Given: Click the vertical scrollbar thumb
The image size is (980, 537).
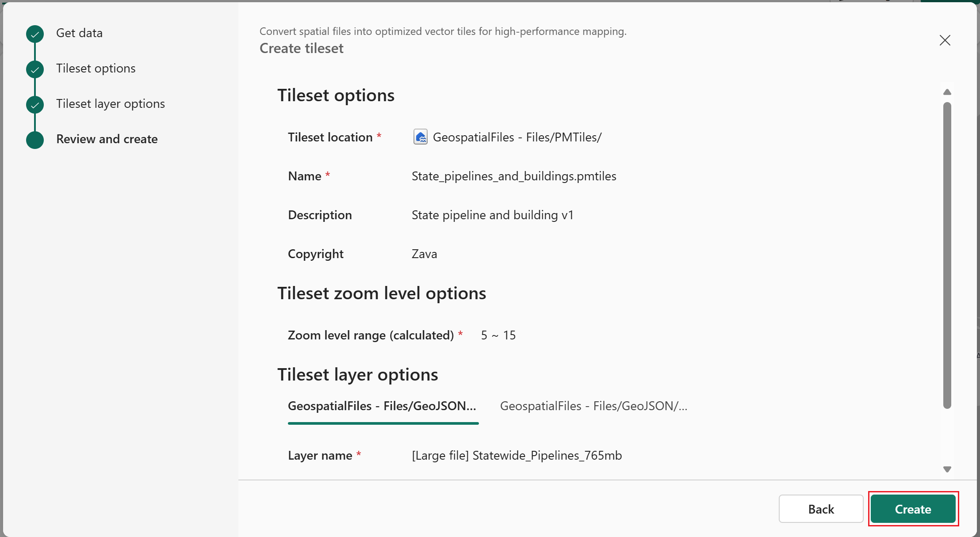Looking at the screenshot, I should tap(947, 255).
